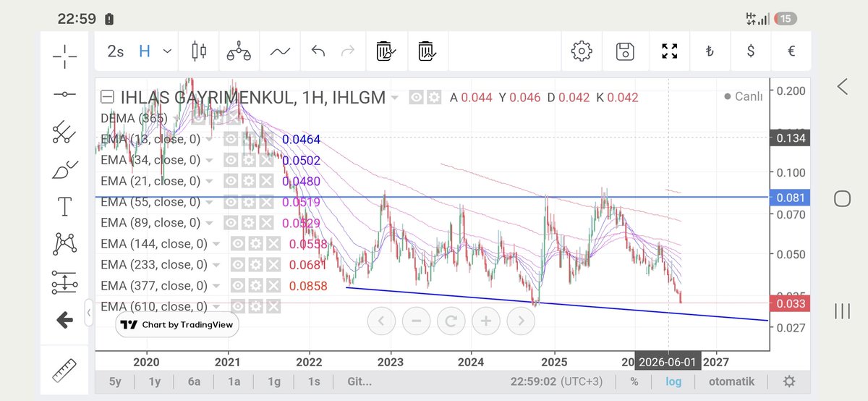Open the pitchfork drawing tools
868x401 pixels.
pos(65,132)
